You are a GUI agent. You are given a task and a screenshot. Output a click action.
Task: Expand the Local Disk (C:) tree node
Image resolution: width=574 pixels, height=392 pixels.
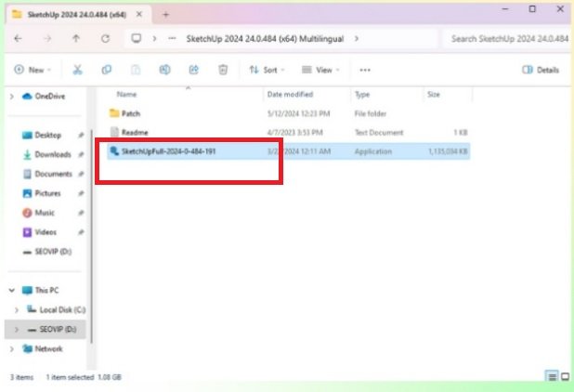[x=17, y=309]
